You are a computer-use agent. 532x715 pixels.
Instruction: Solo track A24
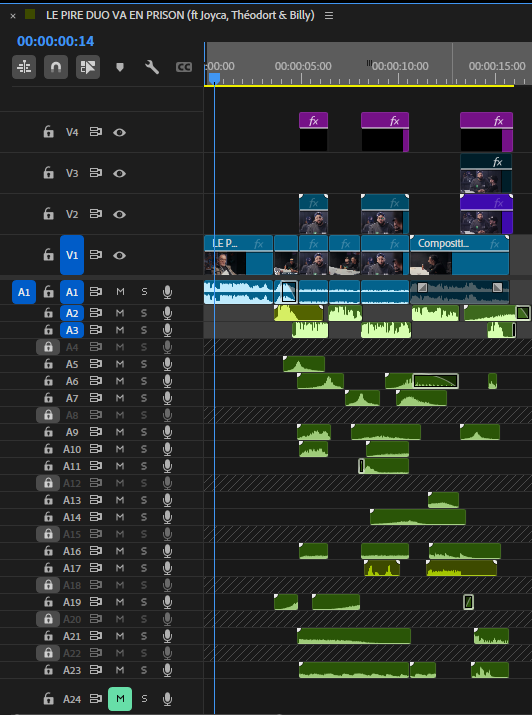click(x=144, y=699)
